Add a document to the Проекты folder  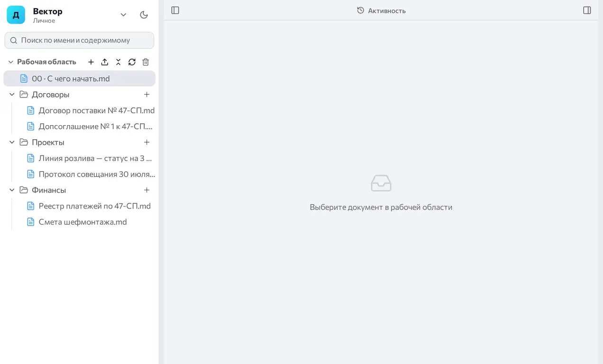[x=146, y=143]
